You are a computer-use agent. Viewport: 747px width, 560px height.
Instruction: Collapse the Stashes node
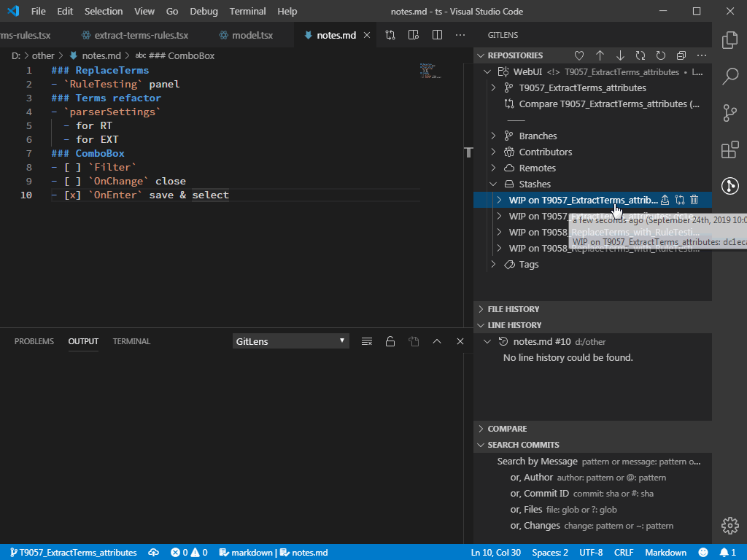(x=494, y=184)
